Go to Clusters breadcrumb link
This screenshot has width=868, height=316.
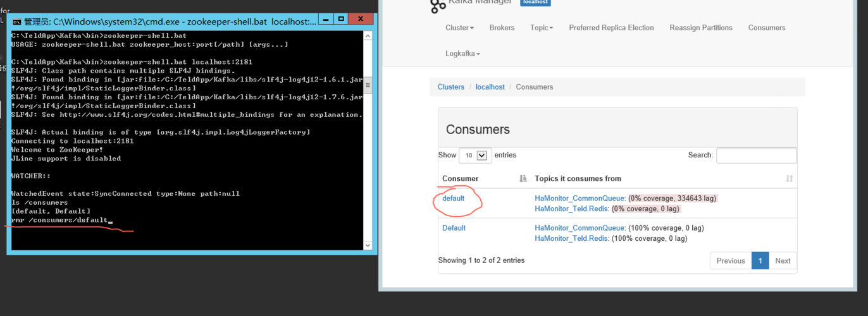pyautogui.click(x=451, y=87)
